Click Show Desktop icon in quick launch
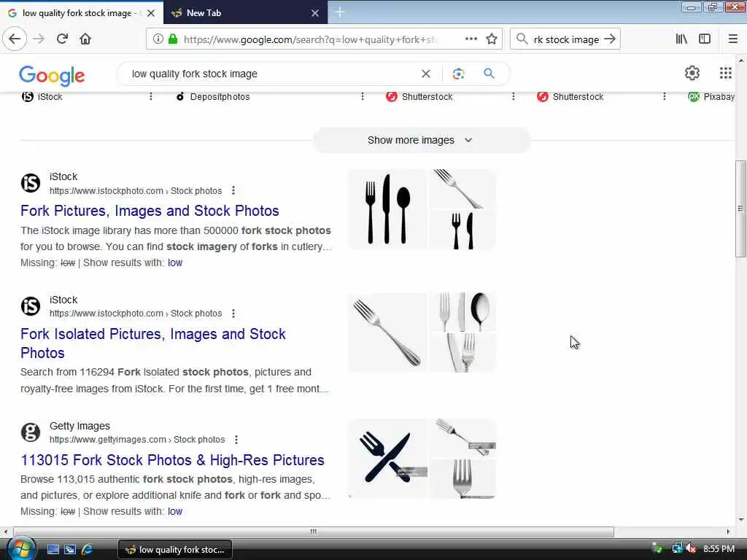Image resolution: width=747 pixels, height=560 pixels. pyautogui.click(x=53, y=550)
